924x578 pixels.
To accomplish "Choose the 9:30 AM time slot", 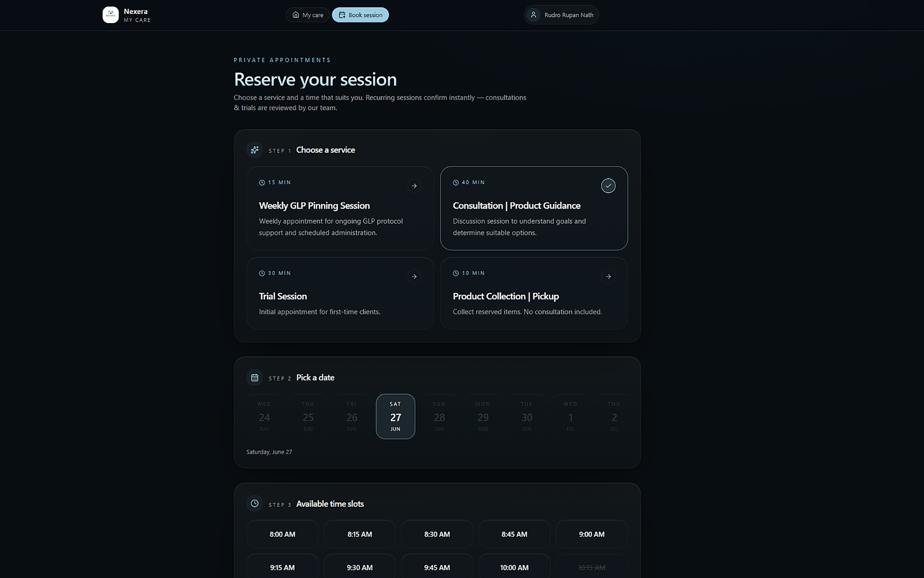I will [x=360, y=566].
